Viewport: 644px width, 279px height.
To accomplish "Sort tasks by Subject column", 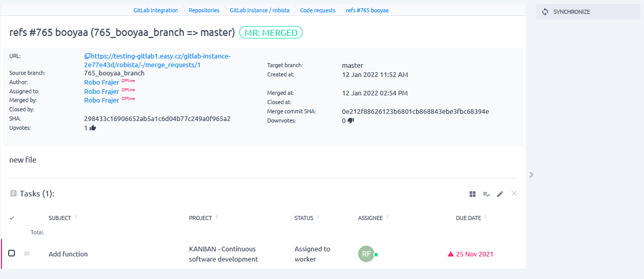I will [x=60, y=218].
